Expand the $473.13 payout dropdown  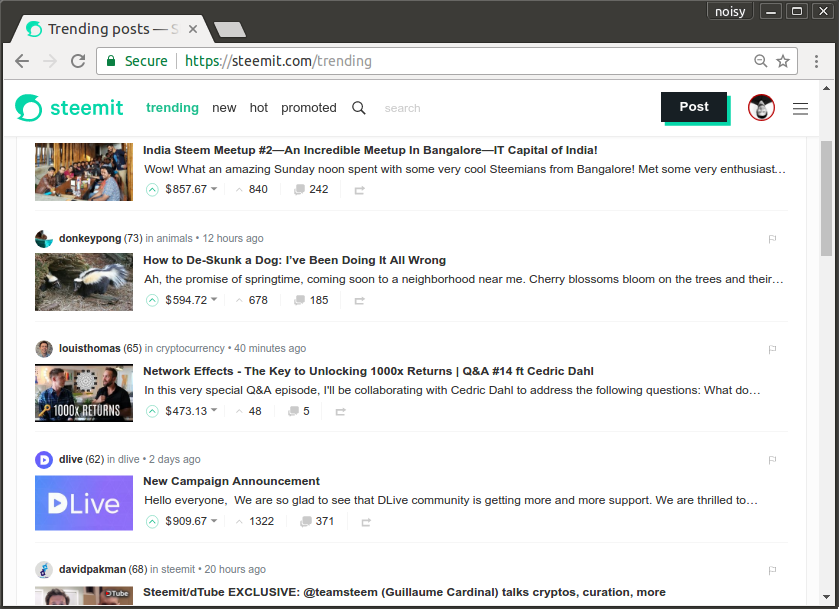[x=214, y=410]
